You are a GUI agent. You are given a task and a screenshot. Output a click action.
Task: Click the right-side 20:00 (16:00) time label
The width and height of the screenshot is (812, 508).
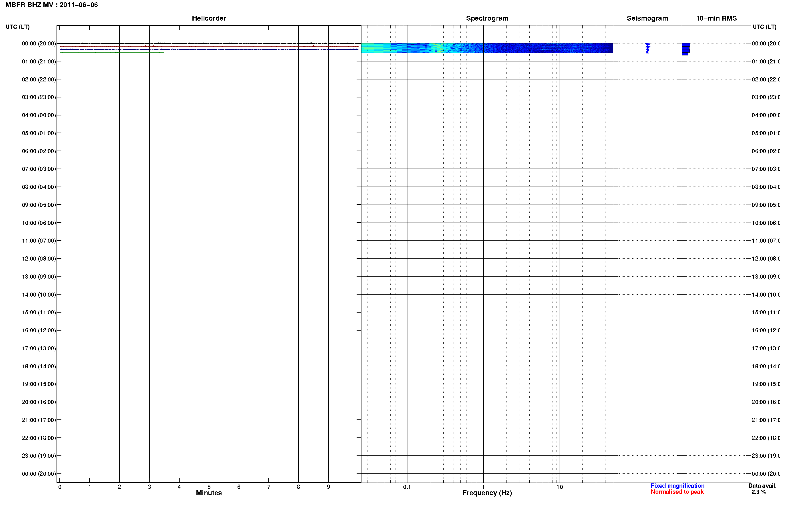click(765, 402)
